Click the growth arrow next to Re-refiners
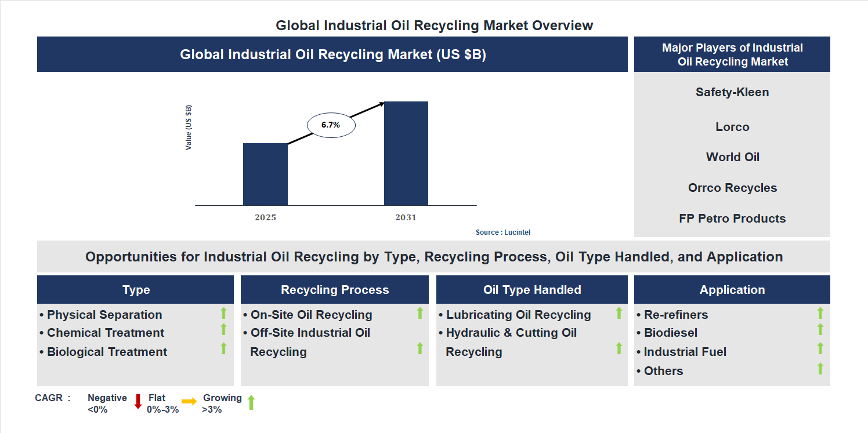This screenshot has width=868, height=433. 820,314
